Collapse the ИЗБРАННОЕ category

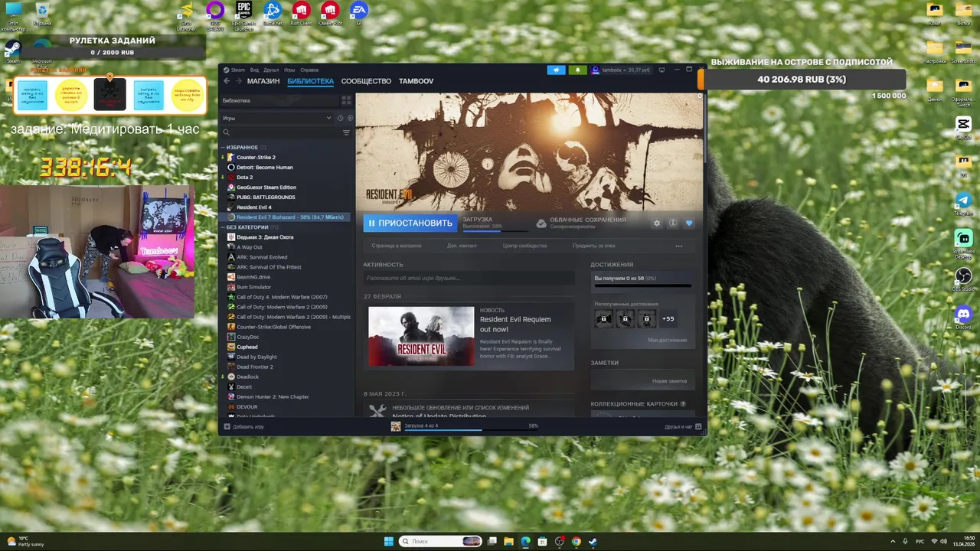pos(224,147)
